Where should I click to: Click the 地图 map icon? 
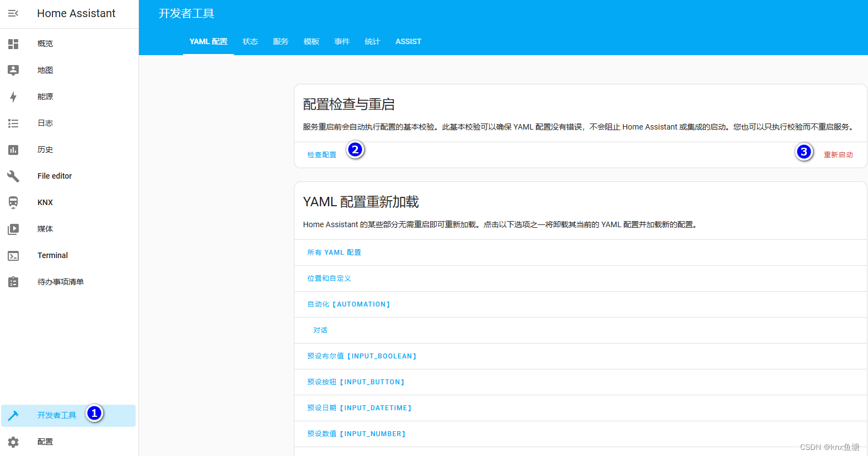(x=13, y=70)
